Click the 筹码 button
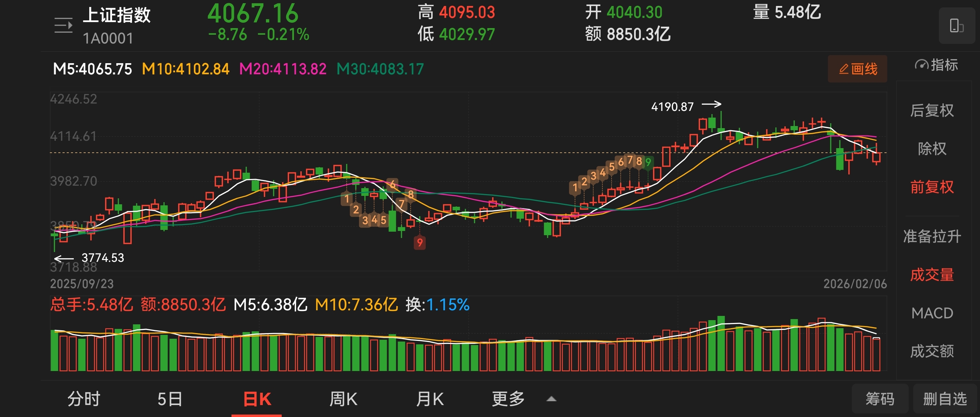 [x=880, y=399]
